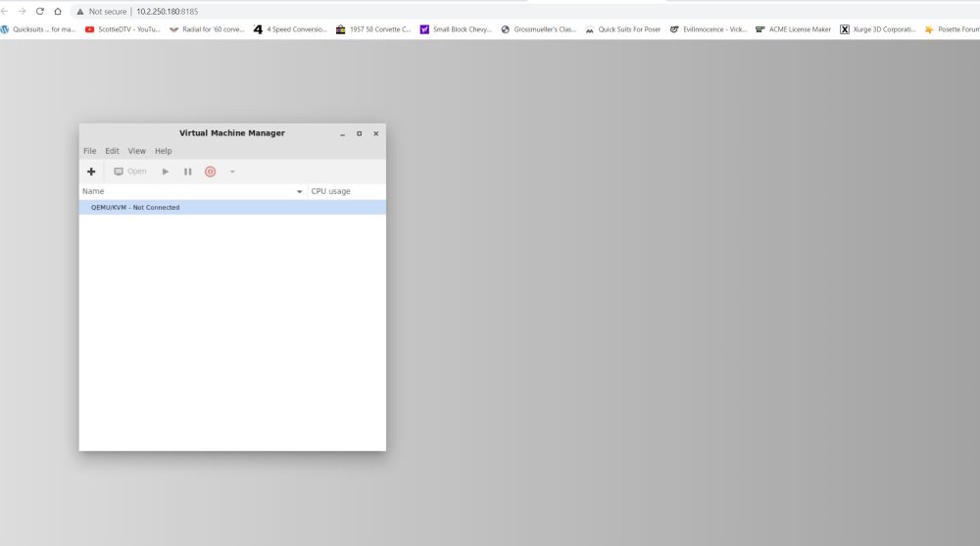This screenshot has height=546, width=980.
Task: Reload the page with refresh icon
Action: point(40,11)
